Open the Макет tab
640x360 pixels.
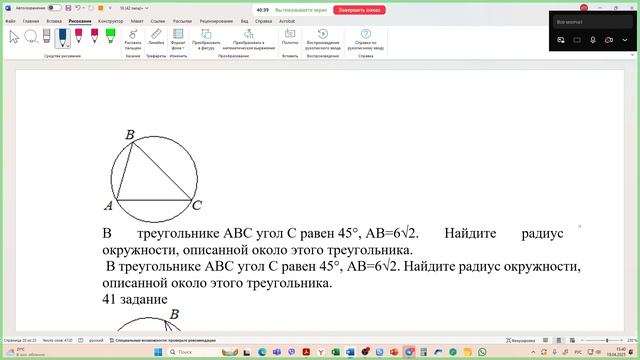tap(137, 21)
